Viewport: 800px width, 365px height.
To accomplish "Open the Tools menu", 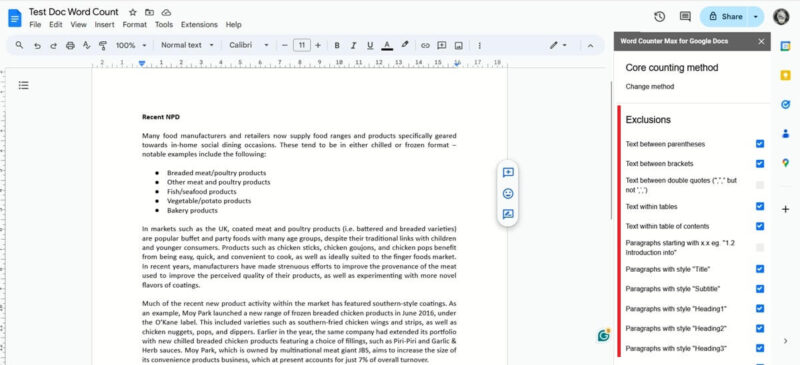I will (164, 25).
